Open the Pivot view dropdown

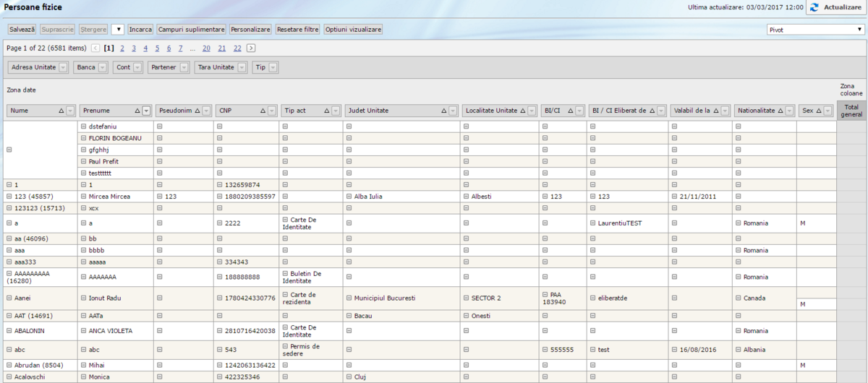pos(814,30)
